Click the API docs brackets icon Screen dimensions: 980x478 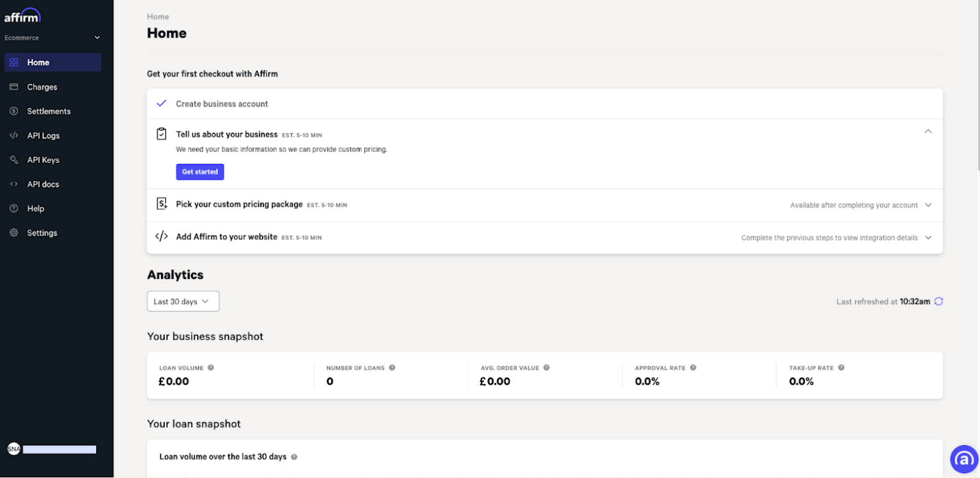(x=13, y=184)
